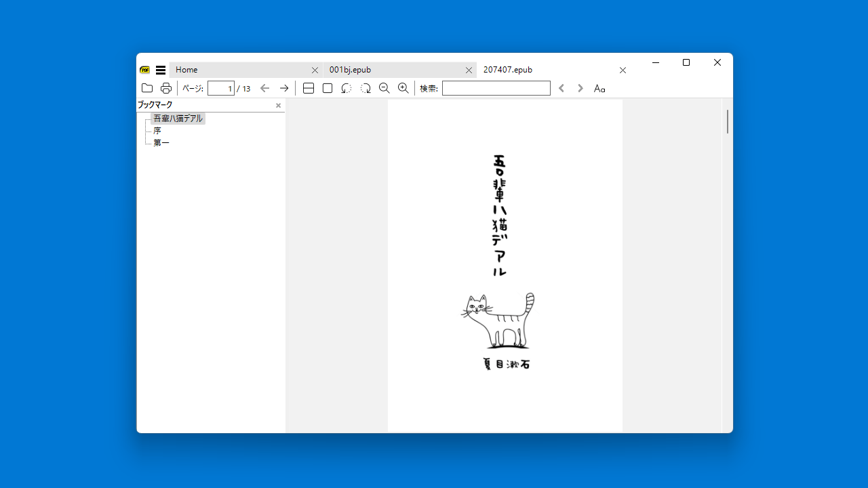Open a file with the folder icon

[x=146, y=88]
